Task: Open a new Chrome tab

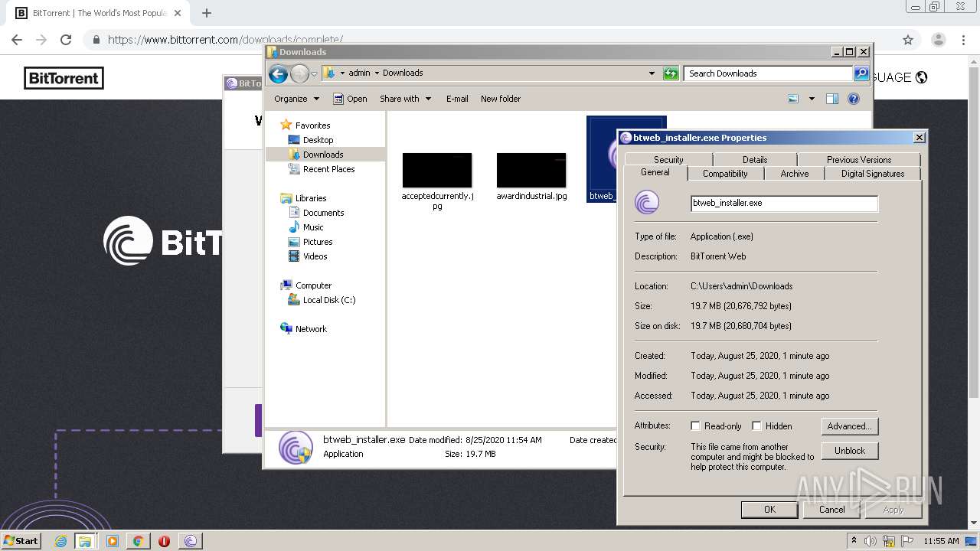Action: [x=206, y=13]
